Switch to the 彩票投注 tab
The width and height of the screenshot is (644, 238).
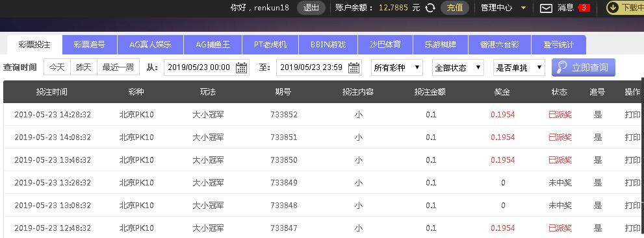(34, 45)
